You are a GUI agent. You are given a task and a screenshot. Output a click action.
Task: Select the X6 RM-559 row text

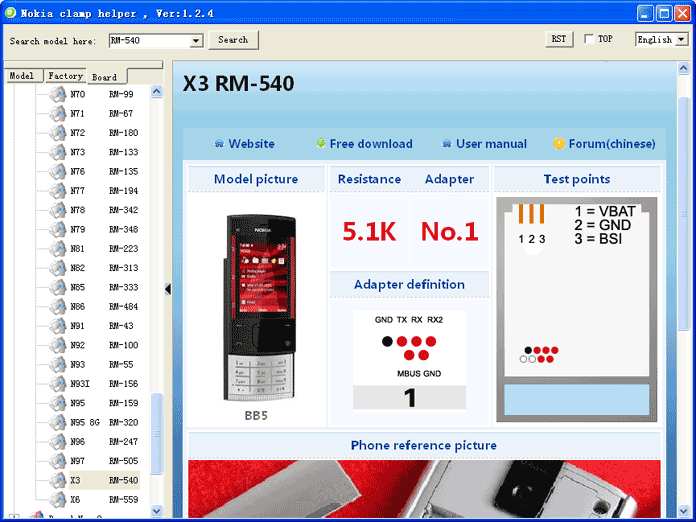tap(104, 500)
